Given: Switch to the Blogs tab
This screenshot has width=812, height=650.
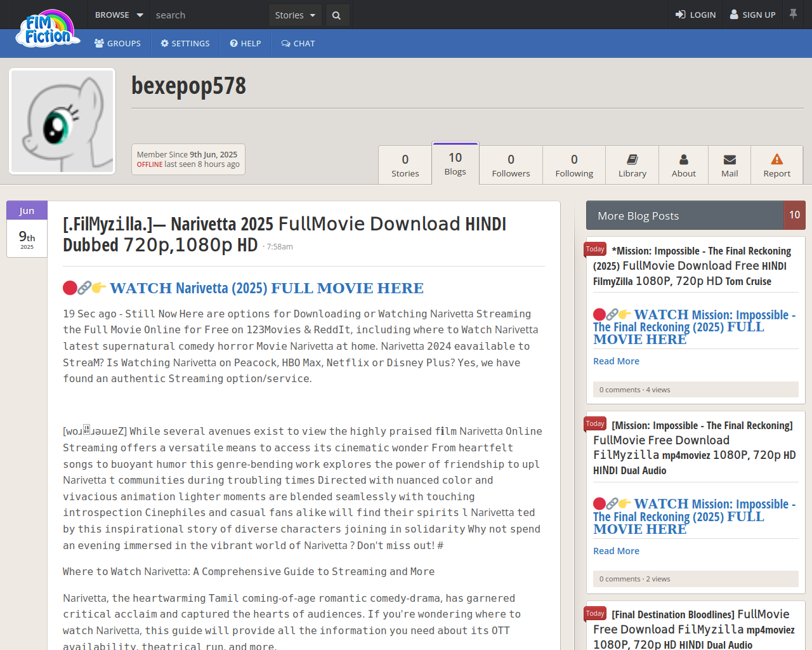Looking at the screenshot, I should coord(455,164).
